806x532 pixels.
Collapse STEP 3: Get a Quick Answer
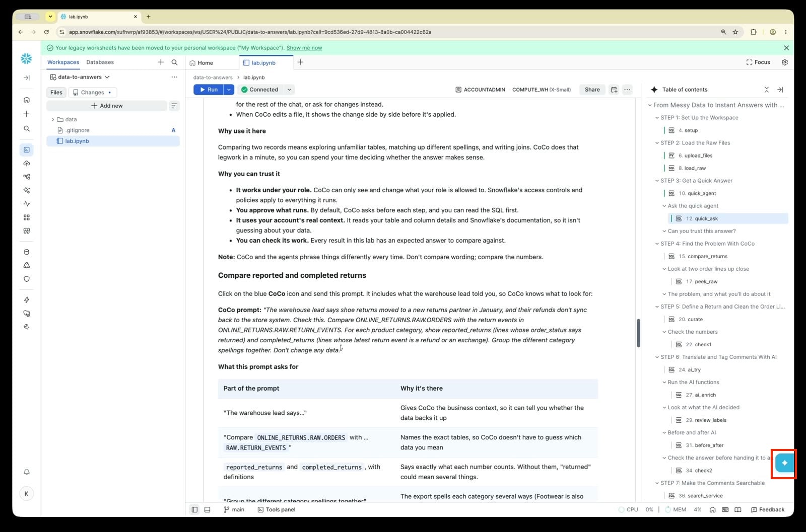pyautogui.click(x=657, y=181)
